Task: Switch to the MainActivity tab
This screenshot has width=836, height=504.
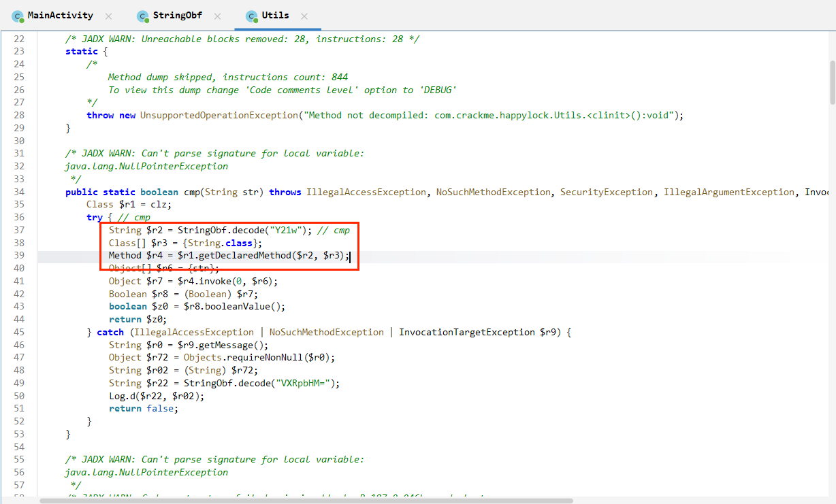Action: click(60, 16)
